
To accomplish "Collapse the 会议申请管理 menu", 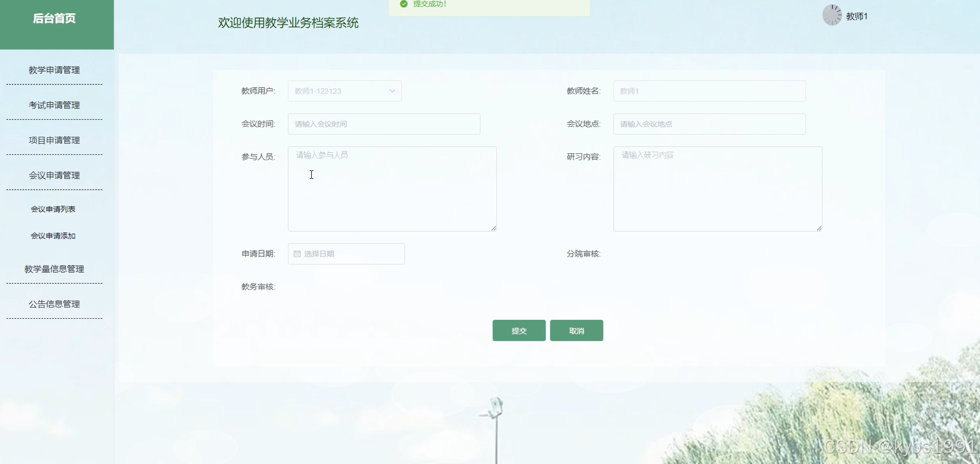I will pos(54,175).
